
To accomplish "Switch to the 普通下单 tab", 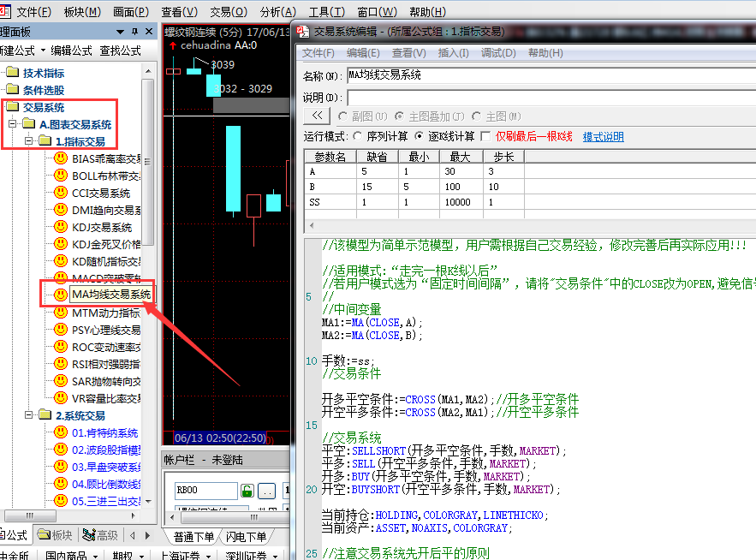I will (193, 537).
